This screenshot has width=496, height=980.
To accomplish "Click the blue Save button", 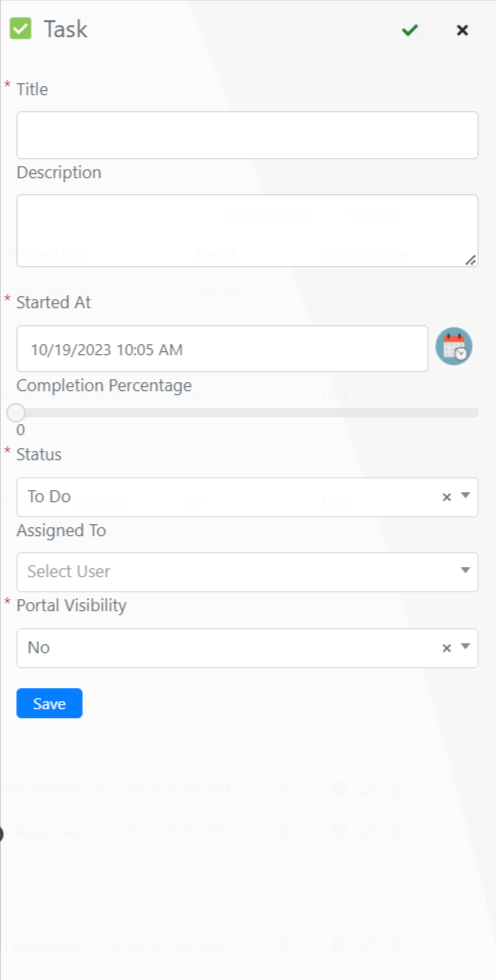I will tap(49, 703).
